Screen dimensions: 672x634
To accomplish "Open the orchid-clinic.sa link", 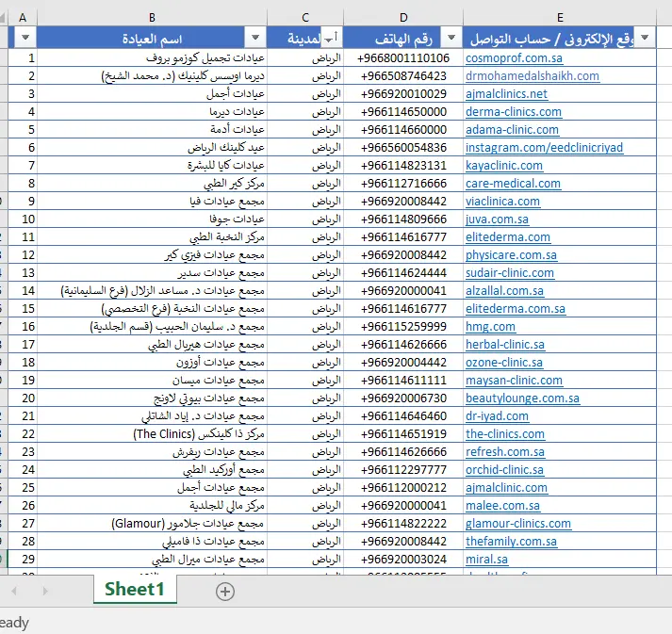I will pos(504,470).
